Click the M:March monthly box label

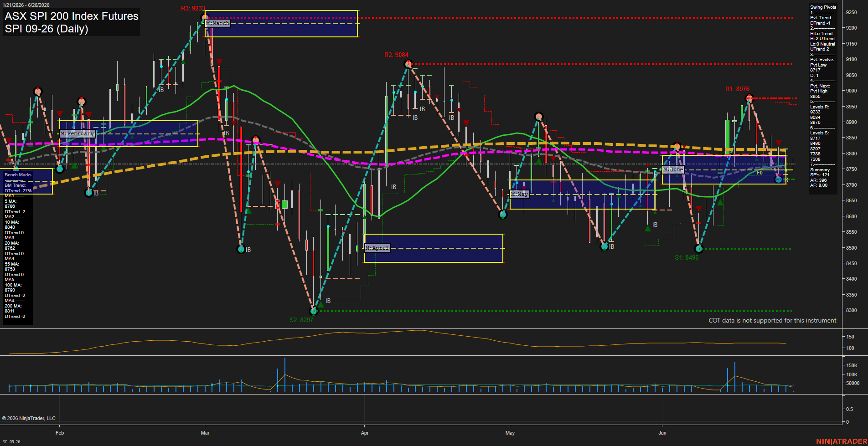click(217, 23)
